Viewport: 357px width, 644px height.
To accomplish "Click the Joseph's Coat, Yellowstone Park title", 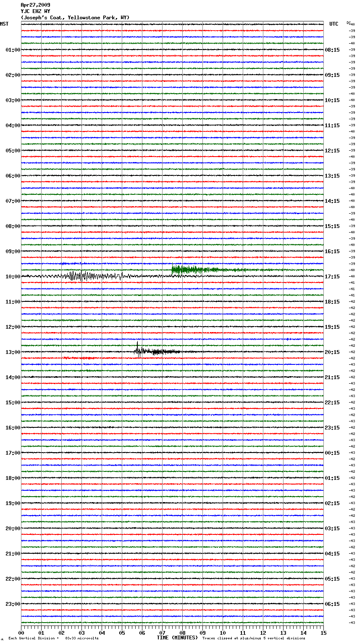I will (75, 18).
